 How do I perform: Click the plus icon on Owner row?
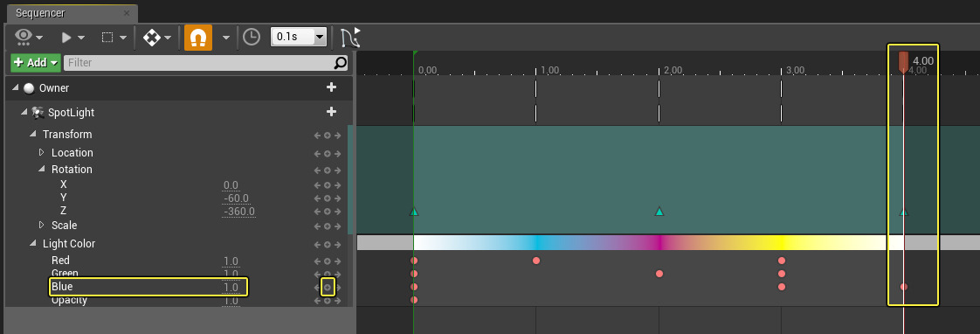click(331, 87)
